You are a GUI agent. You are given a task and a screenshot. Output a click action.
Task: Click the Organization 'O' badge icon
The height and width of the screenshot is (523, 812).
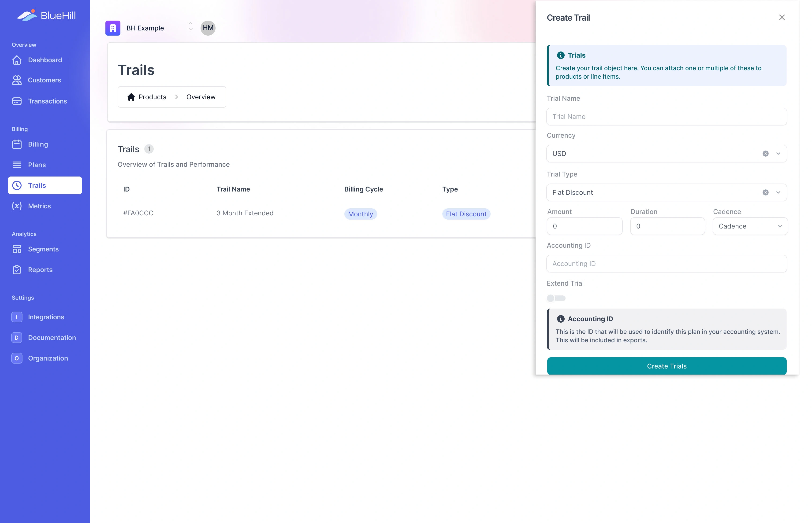[17, 358]
